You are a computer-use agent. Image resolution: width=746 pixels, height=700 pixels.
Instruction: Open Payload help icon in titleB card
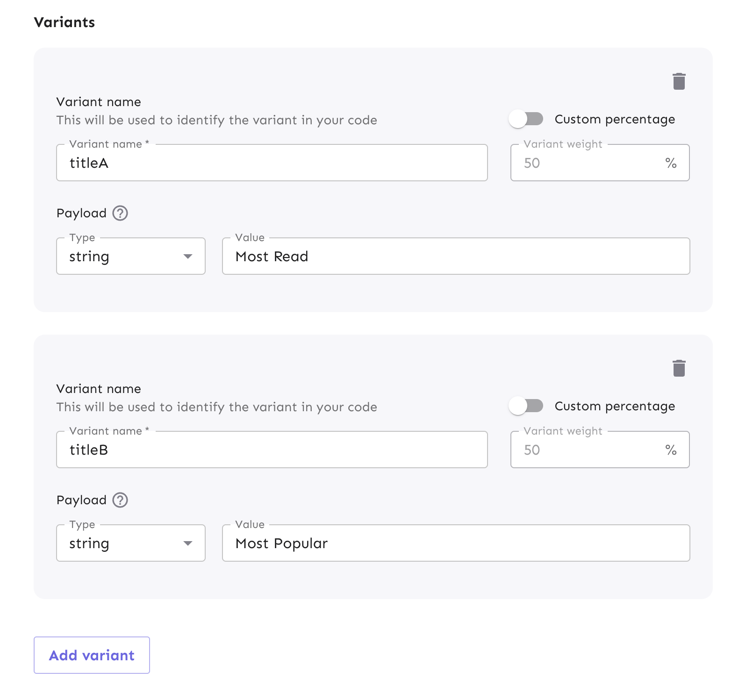(120, 500)
